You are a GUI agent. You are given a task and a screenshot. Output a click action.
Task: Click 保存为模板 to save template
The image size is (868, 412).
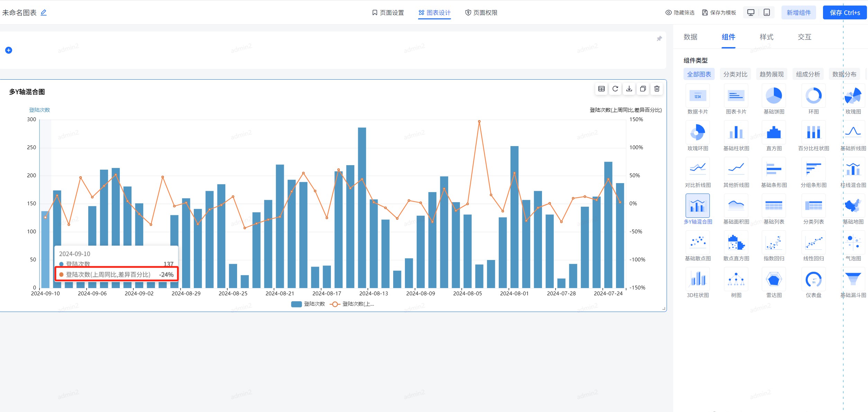(719, 12)
